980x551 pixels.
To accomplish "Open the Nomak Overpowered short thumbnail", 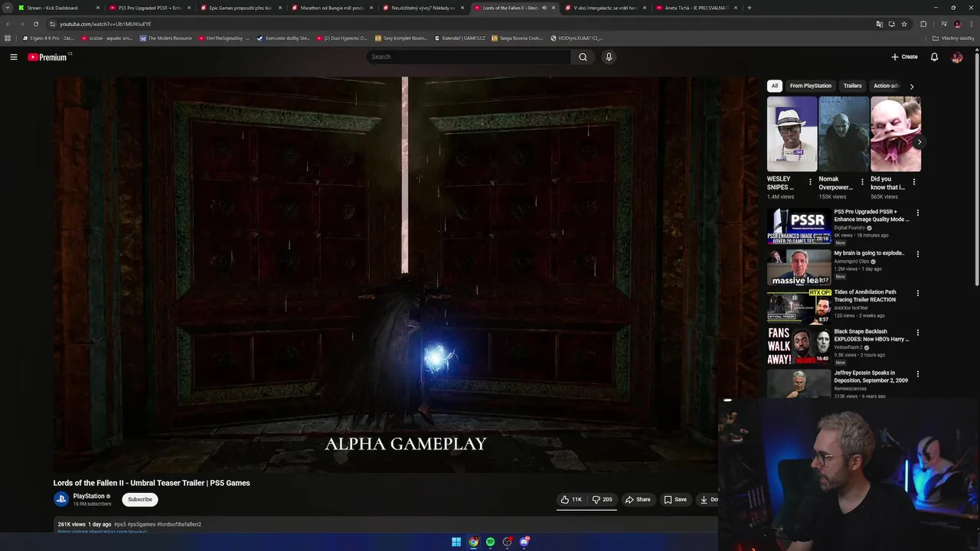I will pyautogui.click(x=844, y=134).
